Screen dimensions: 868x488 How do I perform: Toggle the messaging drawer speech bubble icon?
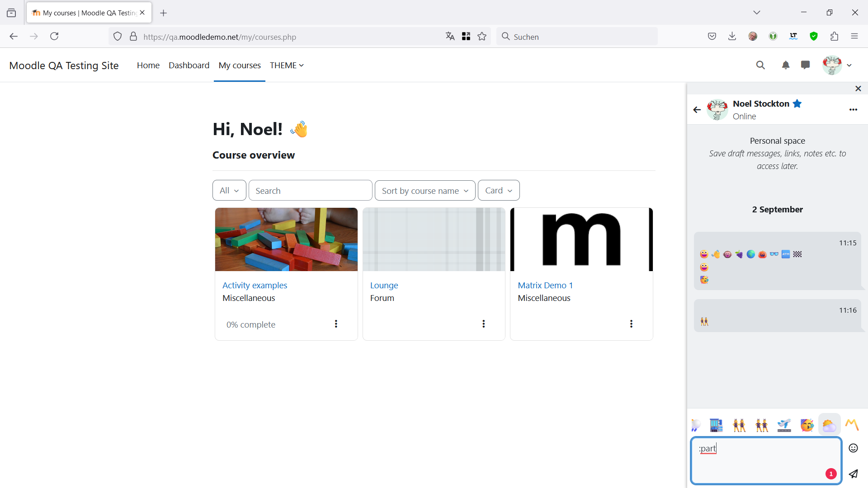coord(805,65)
